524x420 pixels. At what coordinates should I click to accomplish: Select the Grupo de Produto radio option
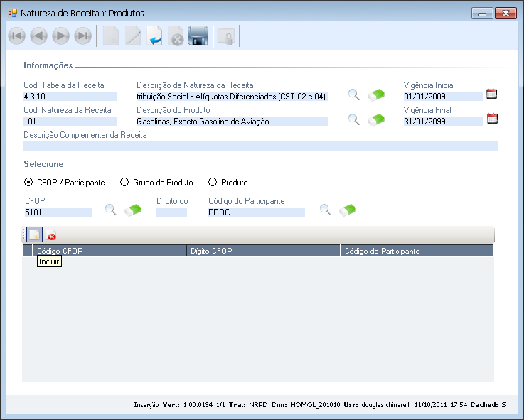(x=124, y=183)
